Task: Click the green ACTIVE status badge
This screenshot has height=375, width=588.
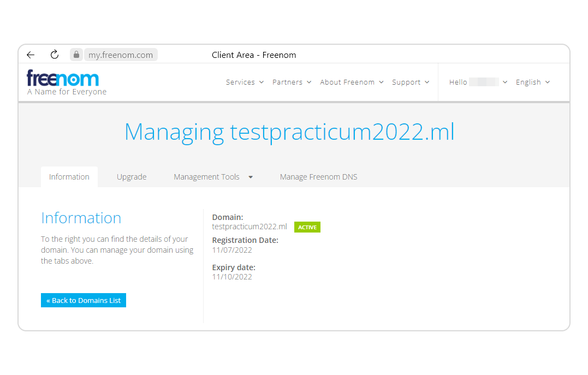Action: click(307, 227)
